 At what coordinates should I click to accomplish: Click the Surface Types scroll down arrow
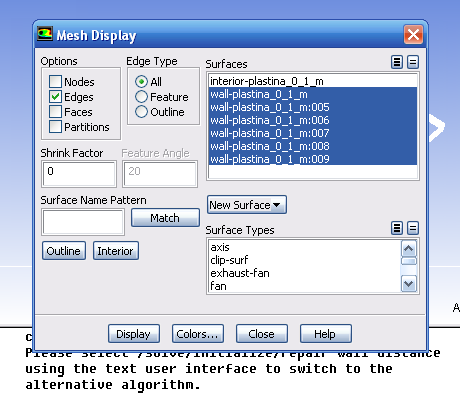point(409,284)
